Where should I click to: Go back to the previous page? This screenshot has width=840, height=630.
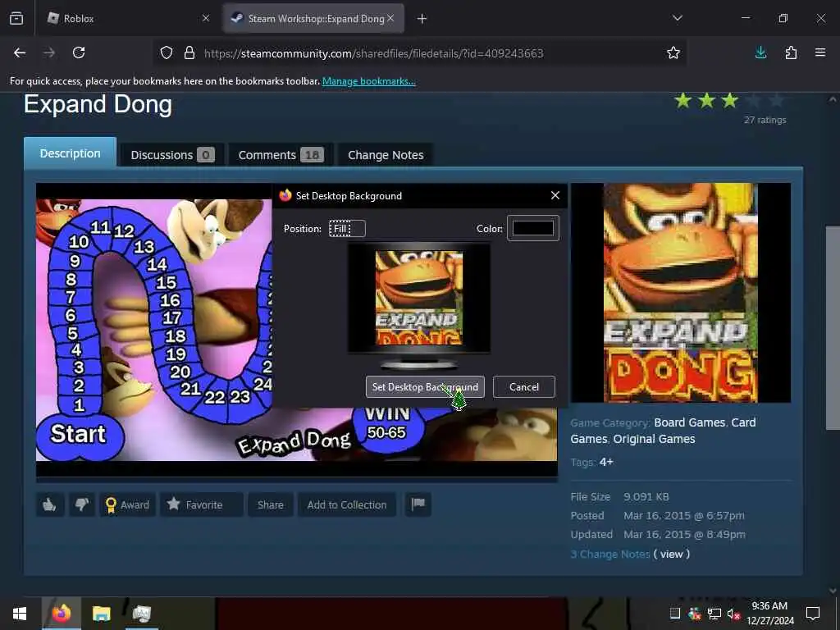(x=20, y=52)
